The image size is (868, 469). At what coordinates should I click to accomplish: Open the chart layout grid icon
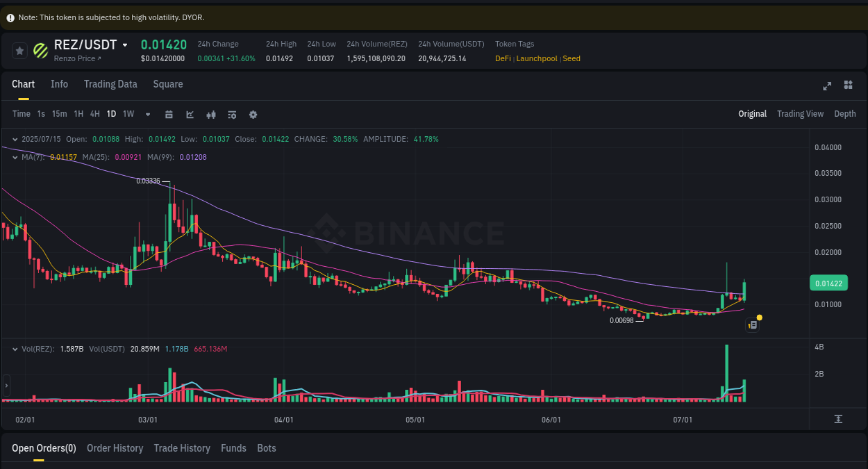[x=848, y=85]
